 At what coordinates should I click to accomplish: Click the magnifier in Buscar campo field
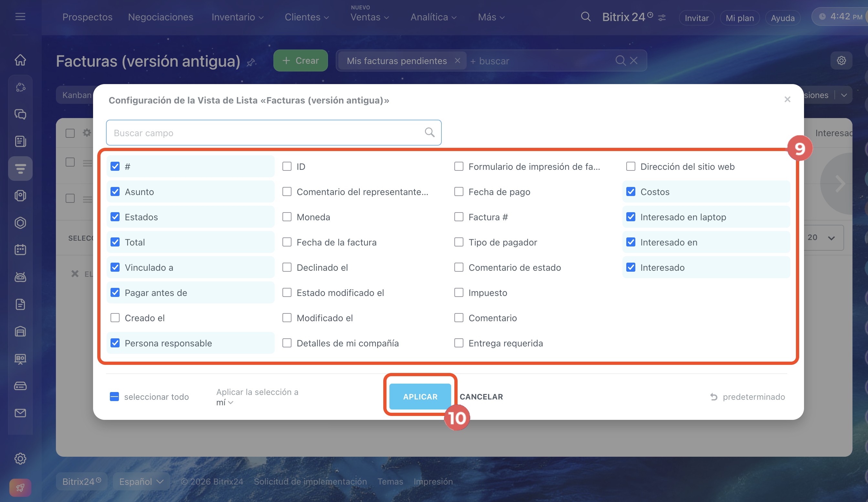coord(429,132)
